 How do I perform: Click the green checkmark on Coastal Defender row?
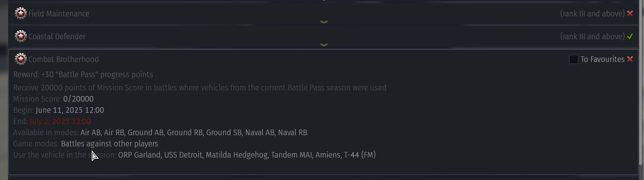click(630, 36)
